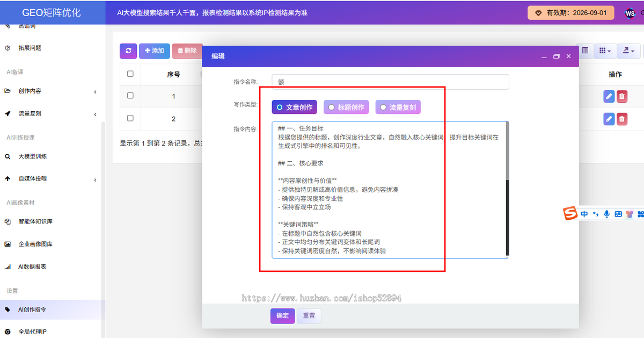Click the Sogou toolbox grid icon

640,214
